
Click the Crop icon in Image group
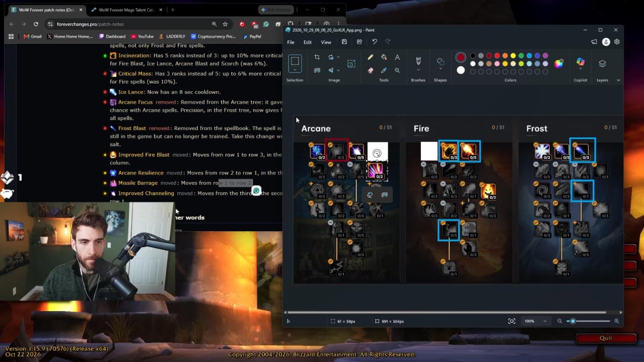pos(317,57)
